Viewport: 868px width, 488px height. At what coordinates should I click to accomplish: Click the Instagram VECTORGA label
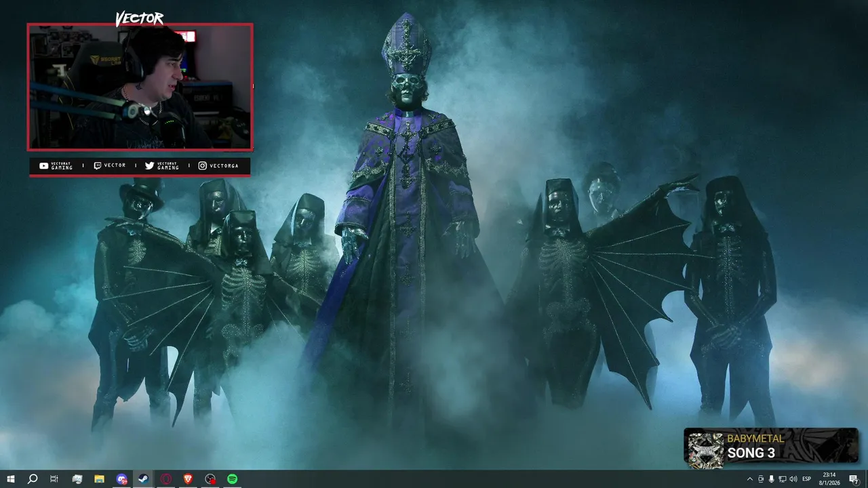(218, 165)
